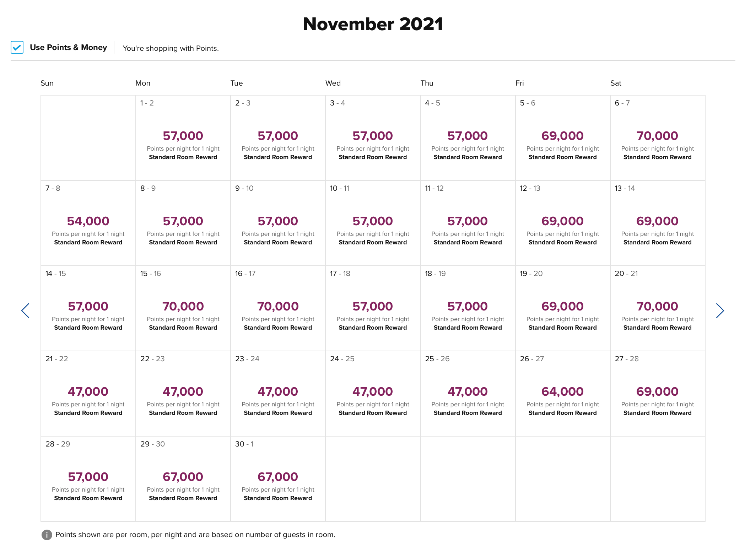The height and width of the screenshot is (552, 756).
Task: Expand the previous month with the left chevron
Action: coord(26,310)
